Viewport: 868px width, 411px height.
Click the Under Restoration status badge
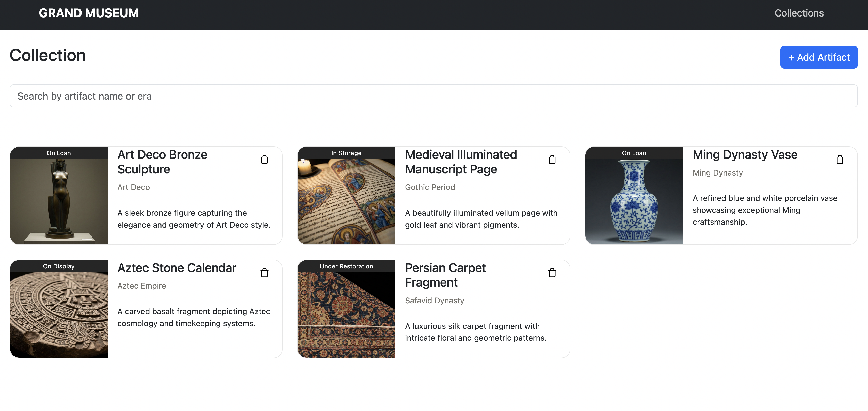tap(346, 266)
